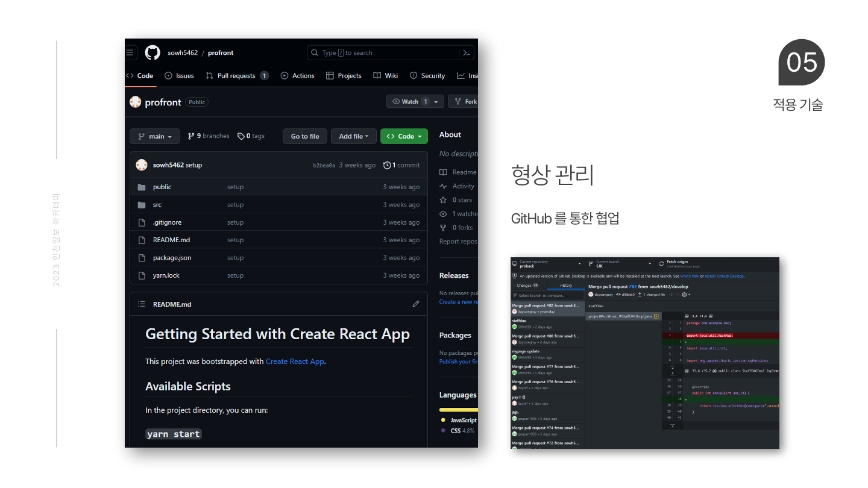868x488 pixels.
Task: Click the Select branch to compare field
Action: point(548,295)
